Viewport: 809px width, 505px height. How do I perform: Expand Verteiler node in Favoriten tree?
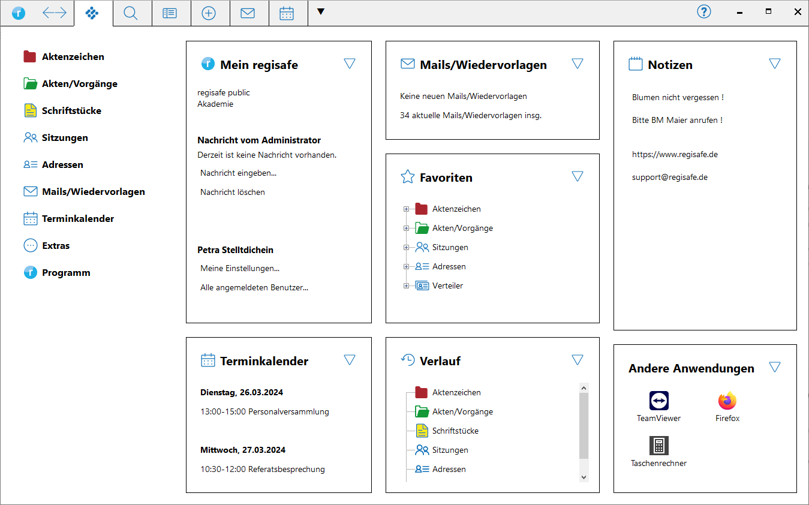[406, 286]
